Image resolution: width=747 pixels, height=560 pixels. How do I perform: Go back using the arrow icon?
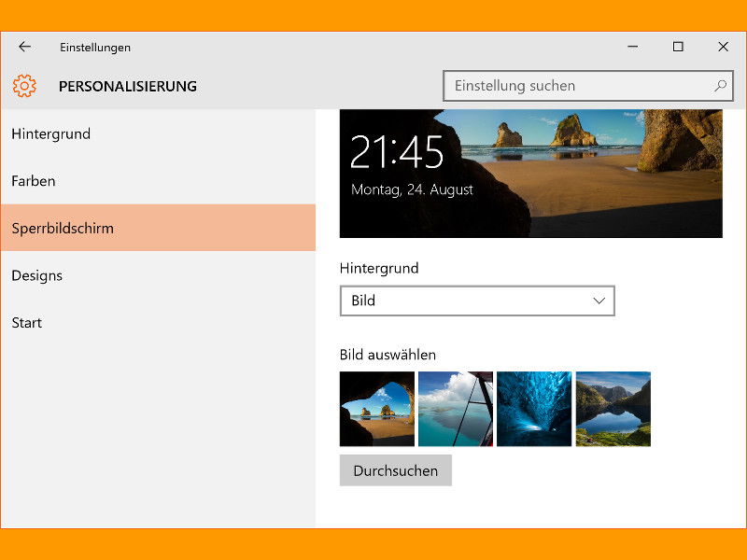[x=25, y=47]
